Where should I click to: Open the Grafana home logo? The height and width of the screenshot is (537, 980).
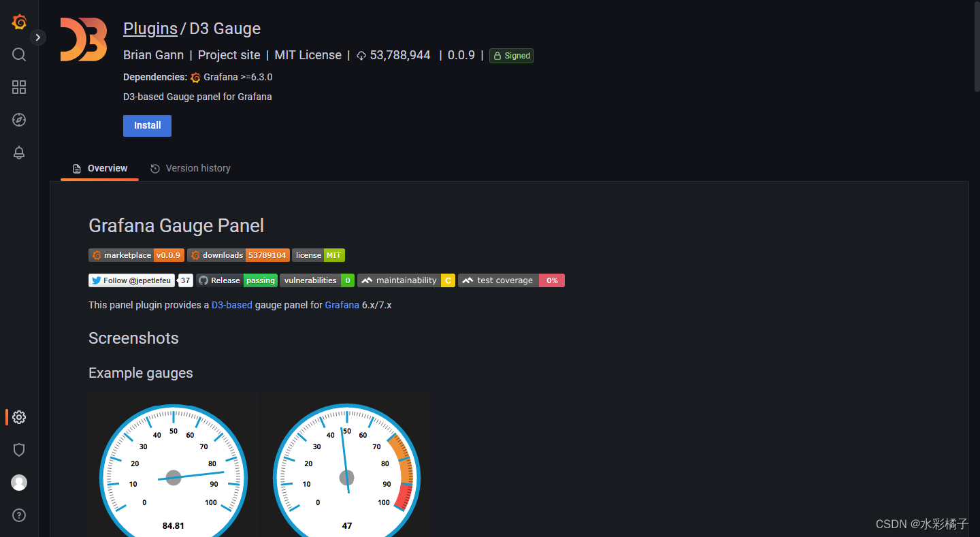tap(19, 22)
